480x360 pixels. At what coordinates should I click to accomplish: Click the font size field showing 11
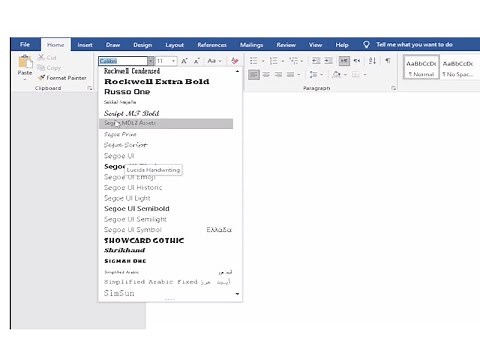[163, 61]
